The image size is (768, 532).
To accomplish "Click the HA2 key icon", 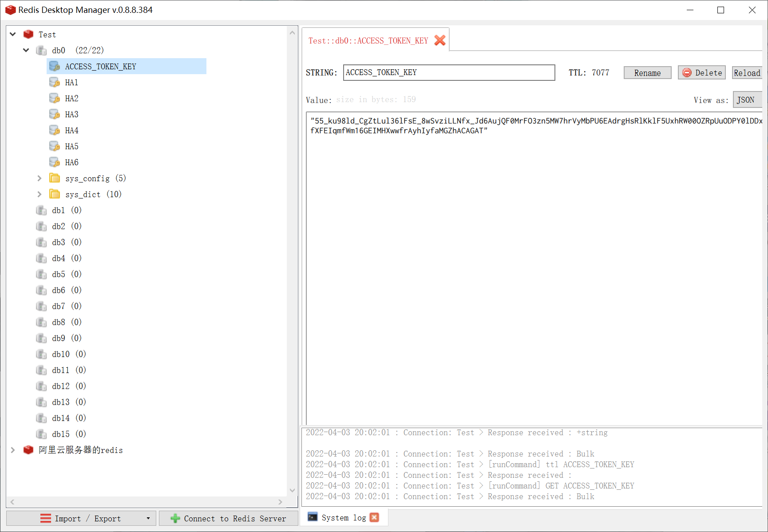I will point(55,98).
